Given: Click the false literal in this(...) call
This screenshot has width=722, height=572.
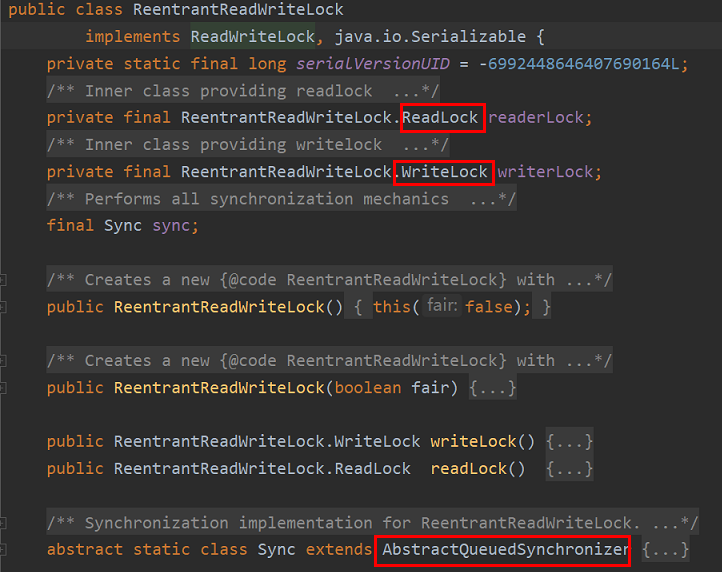Looking at the screenshot, I should click(x=489, y=307).
